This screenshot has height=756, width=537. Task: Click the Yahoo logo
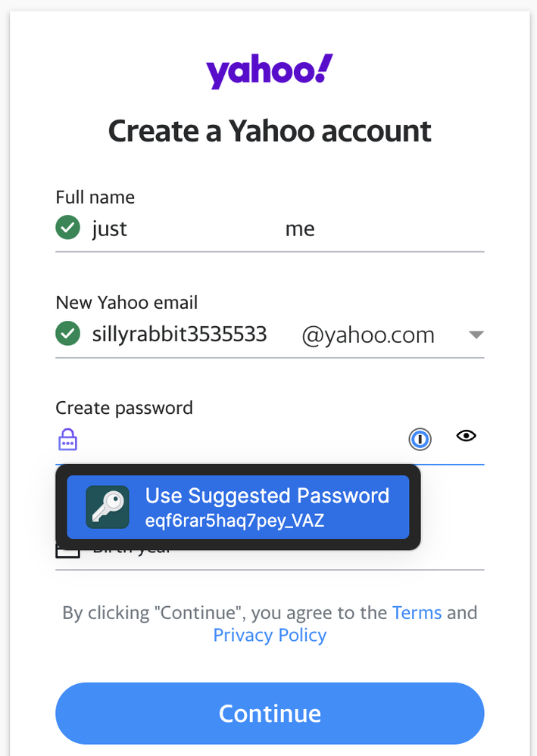(269, 72)
